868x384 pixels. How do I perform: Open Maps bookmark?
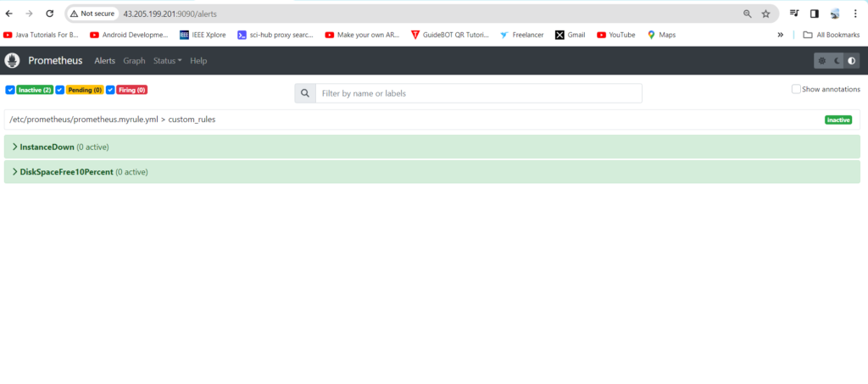pyautogui.click(x=661, y=35)
